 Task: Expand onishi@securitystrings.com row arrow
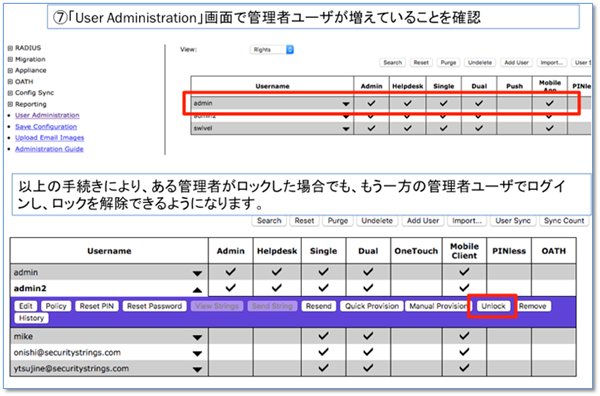[197, 354]
